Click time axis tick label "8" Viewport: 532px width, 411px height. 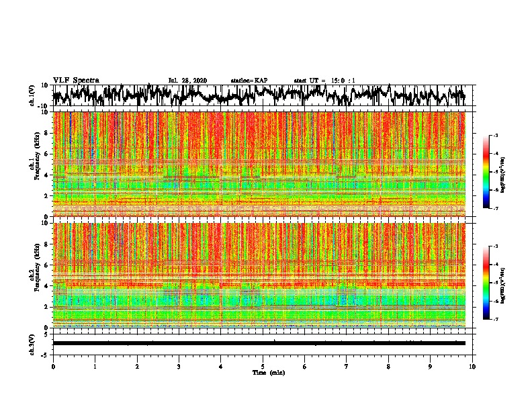(x=388, y=367)
